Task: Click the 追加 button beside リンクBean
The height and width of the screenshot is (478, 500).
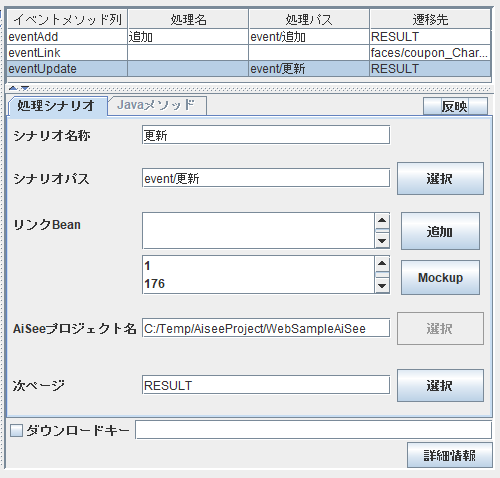Action: pos(440,231)
